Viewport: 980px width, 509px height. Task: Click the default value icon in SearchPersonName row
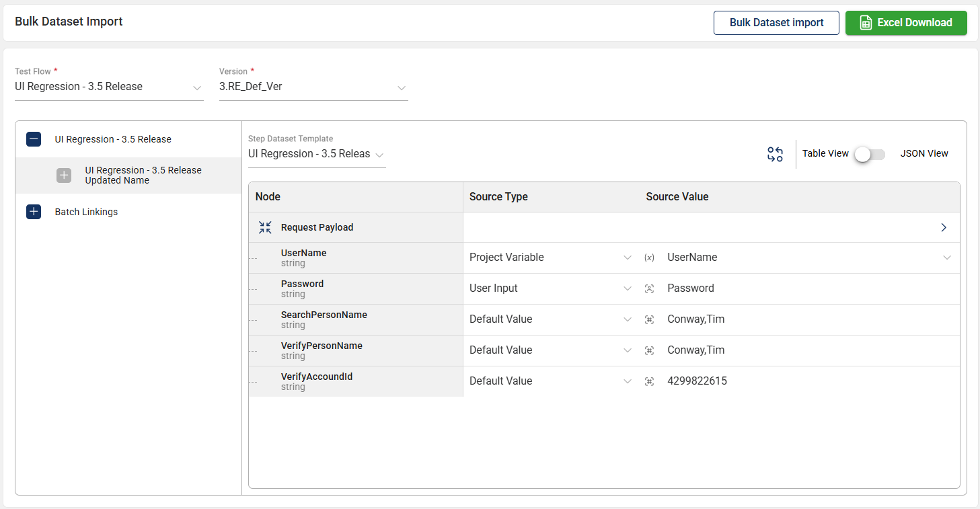click(x=649, y=319)
